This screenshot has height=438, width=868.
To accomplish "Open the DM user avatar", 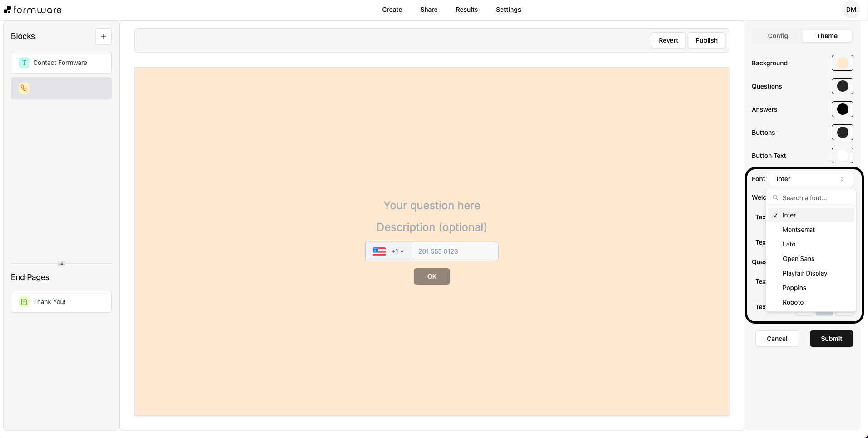I will point(851,10).
